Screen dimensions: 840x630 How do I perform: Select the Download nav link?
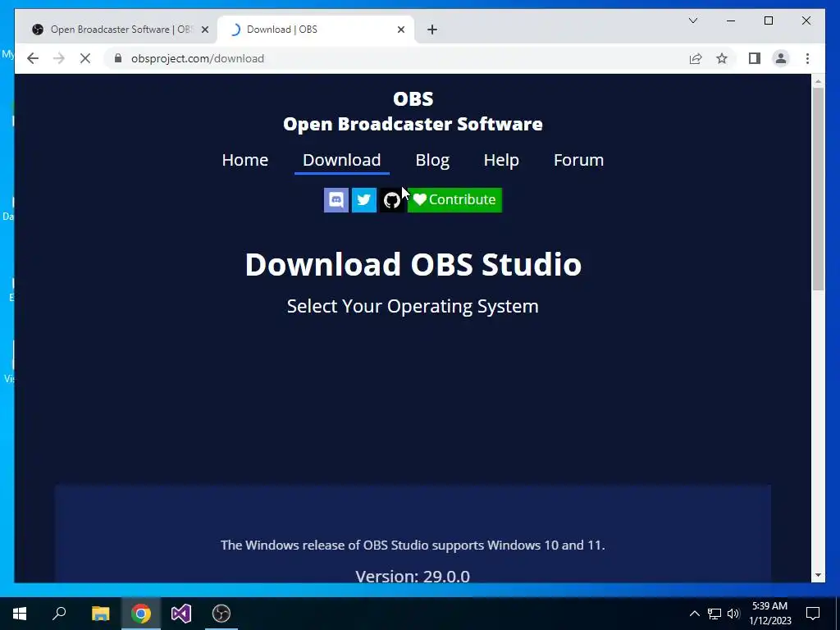pyautogui.click(x=342, y=160)
